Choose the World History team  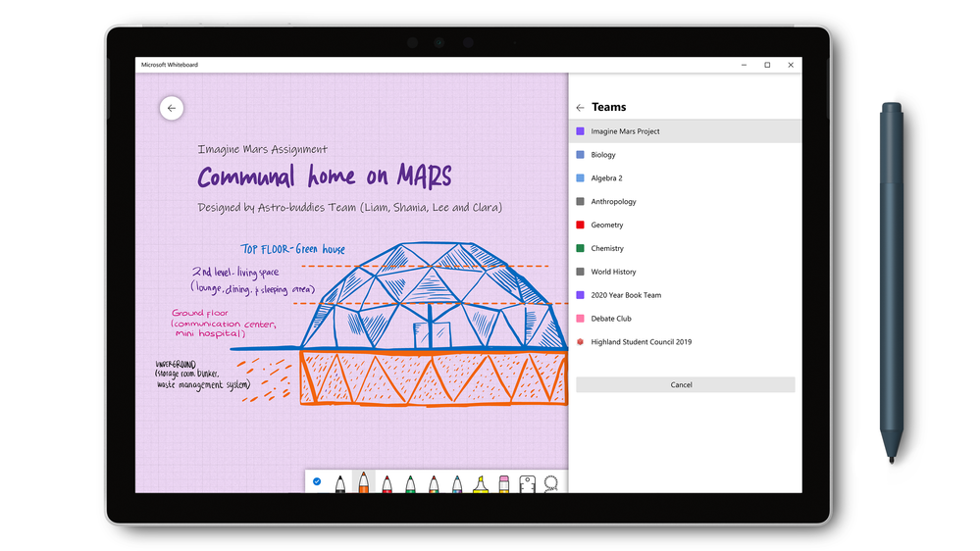pyautogui.click(x=685, y=272)
